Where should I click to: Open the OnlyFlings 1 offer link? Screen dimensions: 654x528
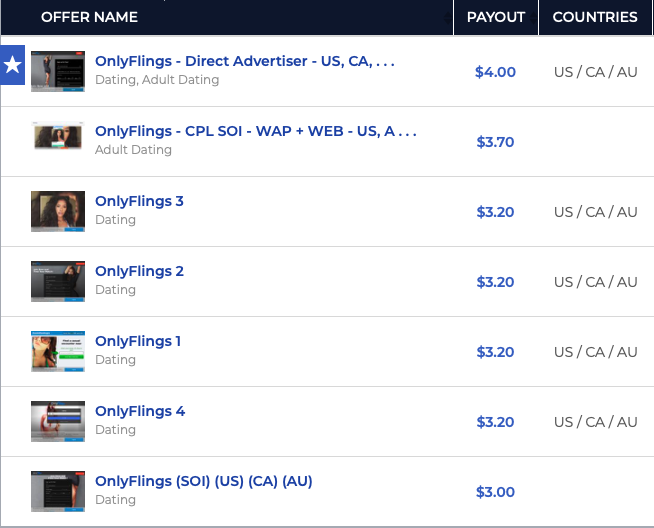[138, 342]
